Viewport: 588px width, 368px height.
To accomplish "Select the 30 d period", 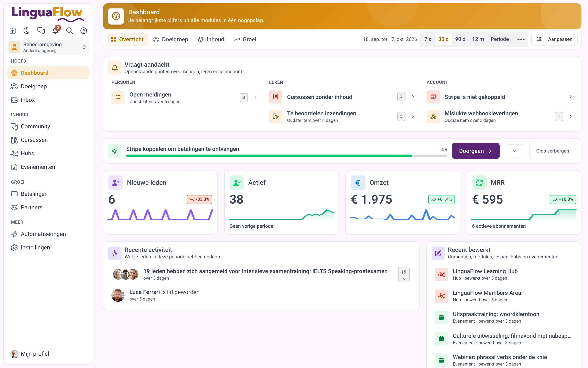I will coord(443,39).
